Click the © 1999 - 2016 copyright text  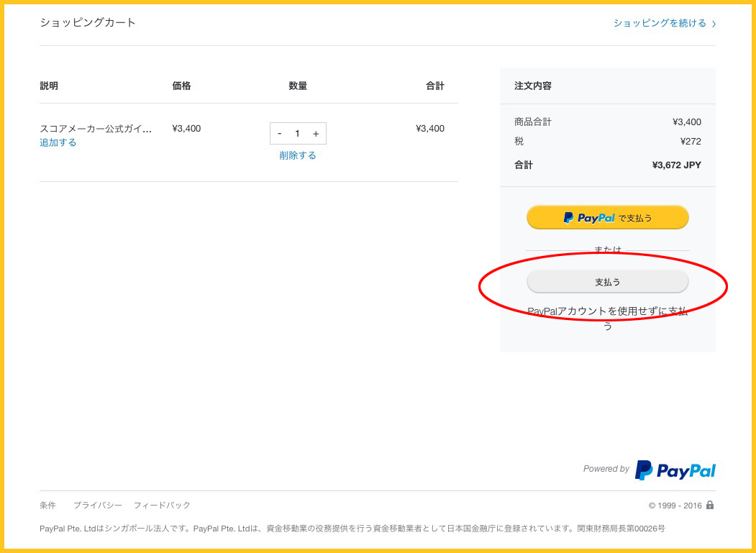(675, 506)
